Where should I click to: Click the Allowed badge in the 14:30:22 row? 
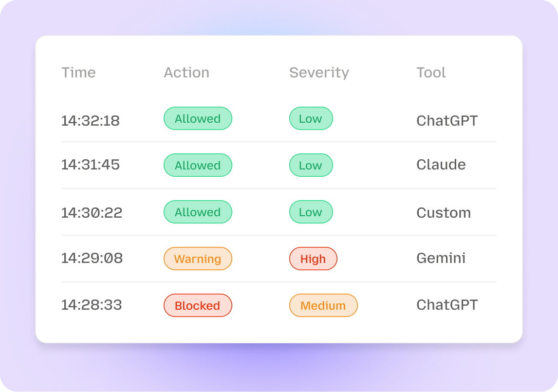click(198, 212)
